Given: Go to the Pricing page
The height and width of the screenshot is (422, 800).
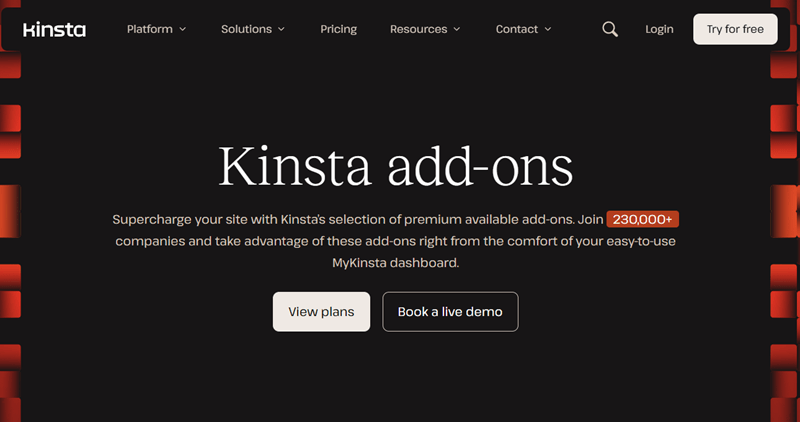Looking at the screenshot, I should [x=339, y=29].
